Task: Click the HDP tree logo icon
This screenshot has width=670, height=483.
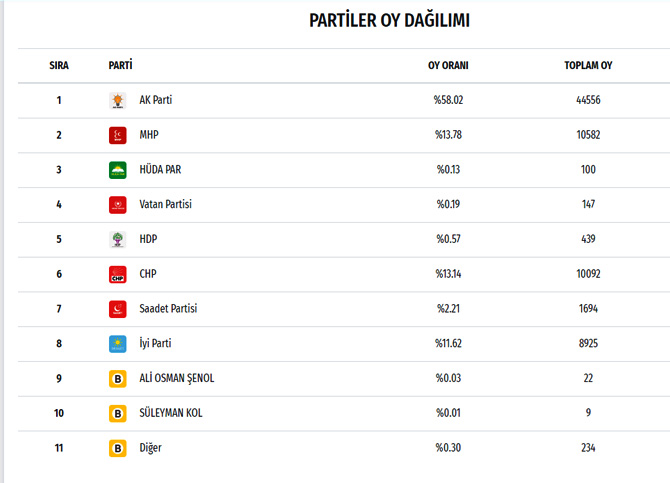Action: pos(118,239)
